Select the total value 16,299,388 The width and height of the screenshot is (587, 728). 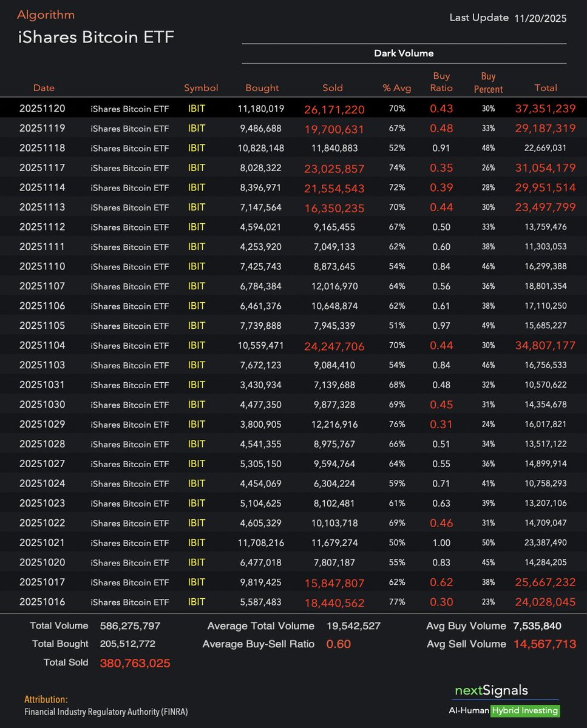(545, 266)
